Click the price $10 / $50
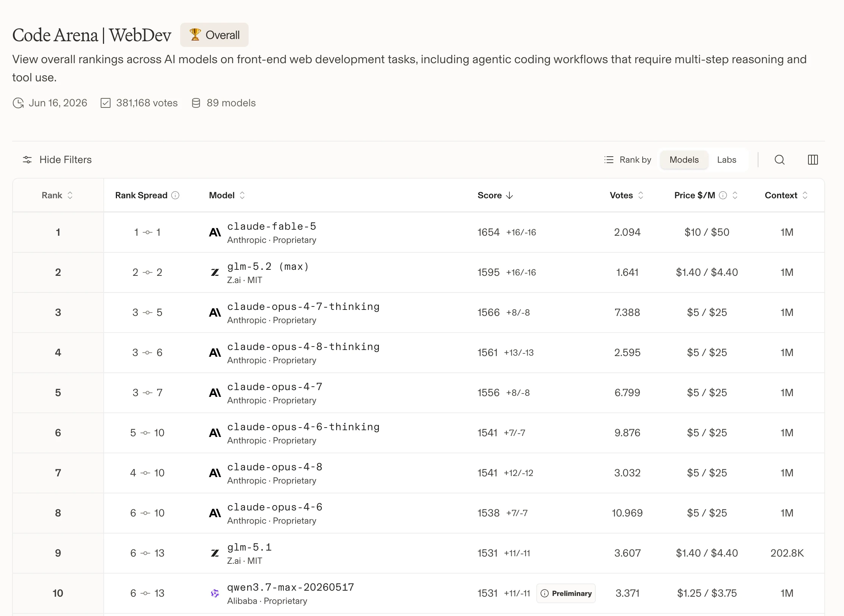The width and height of the screenshot is (844, 616). [x=707, y=232]
